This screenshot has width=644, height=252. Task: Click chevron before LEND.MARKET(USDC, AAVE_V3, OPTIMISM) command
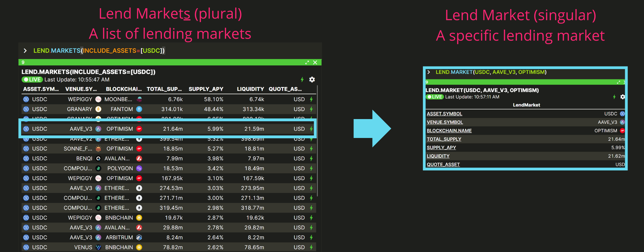coord(429,72)
